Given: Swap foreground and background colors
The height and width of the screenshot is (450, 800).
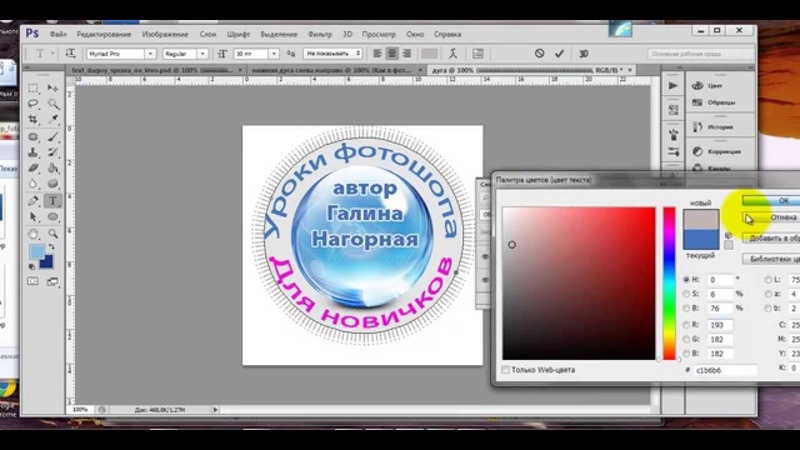Looking at the screenshot, I should click(52, 247).
